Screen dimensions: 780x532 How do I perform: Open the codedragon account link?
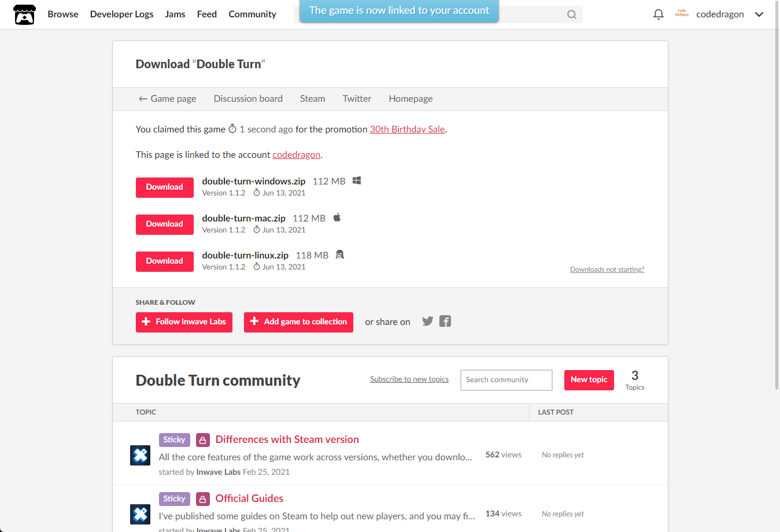pyautogui.click(x=296, y=154)
